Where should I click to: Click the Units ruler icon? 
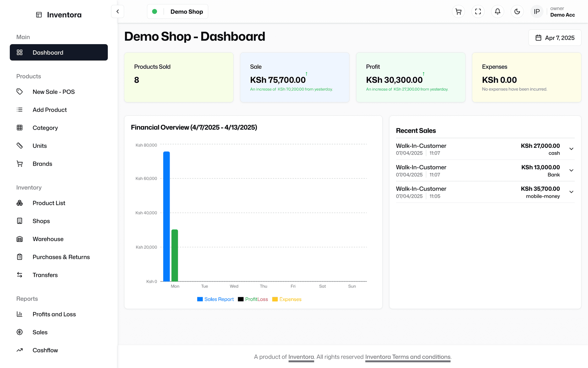tap(20, 146)
